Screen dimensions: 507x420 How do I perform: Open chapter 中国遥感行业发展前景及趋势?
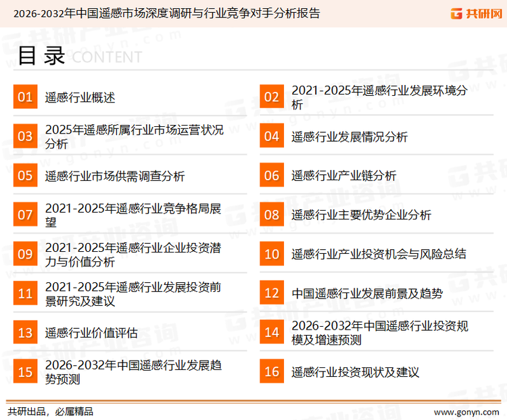(367, 293)
